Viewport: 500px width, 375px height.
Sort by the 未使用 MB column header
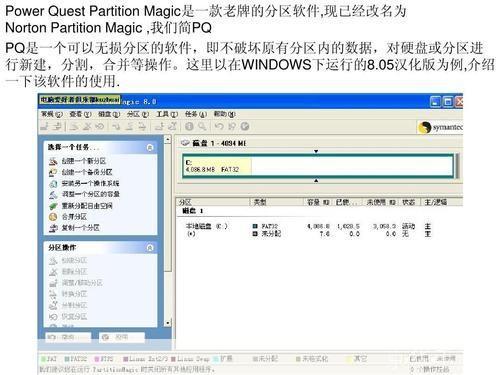pos(381,202)
